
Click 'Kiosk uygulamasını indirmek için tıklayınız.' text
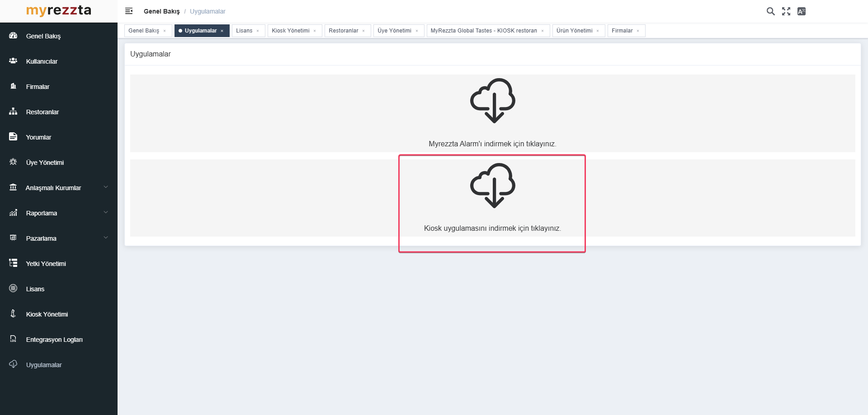coord(492,228)
